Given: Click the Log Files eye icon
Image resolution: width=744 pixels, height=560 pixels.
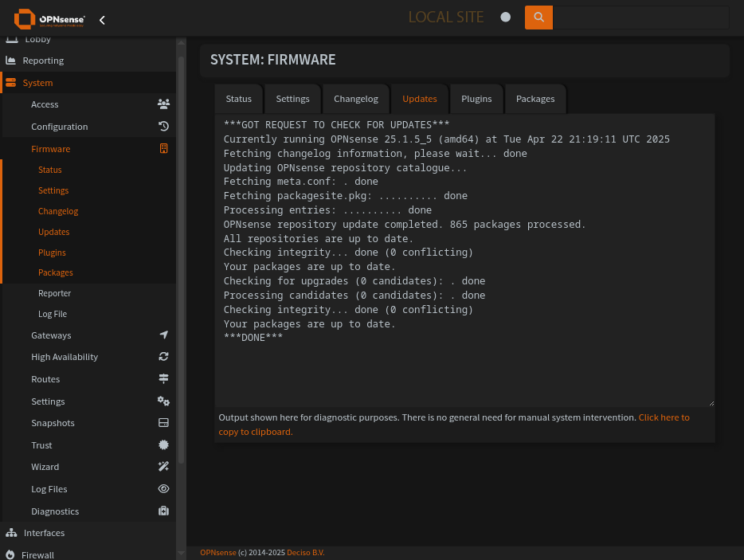Looking at the screenshot, I should coord(164,489).
